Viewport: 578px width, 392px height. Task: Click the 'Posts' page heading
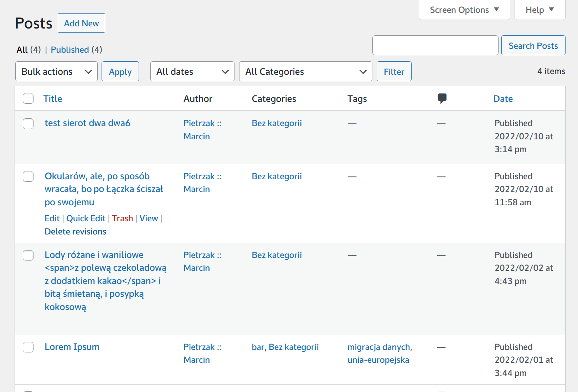33,24
